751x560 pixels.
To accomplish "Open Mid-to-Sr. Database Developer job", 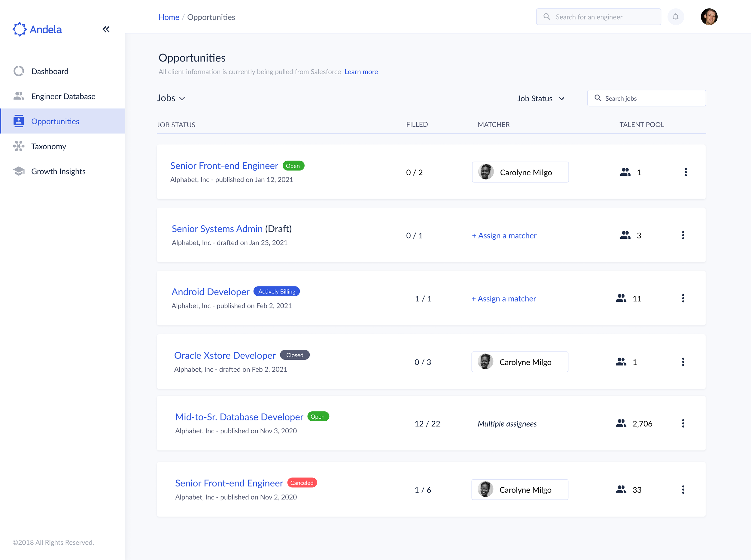I will coord(239,417).
